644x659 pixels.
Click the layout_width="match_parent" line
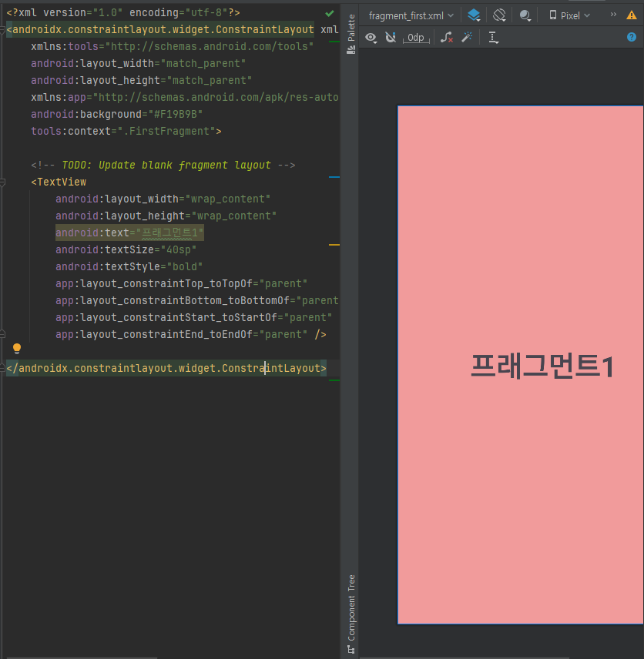139,63
